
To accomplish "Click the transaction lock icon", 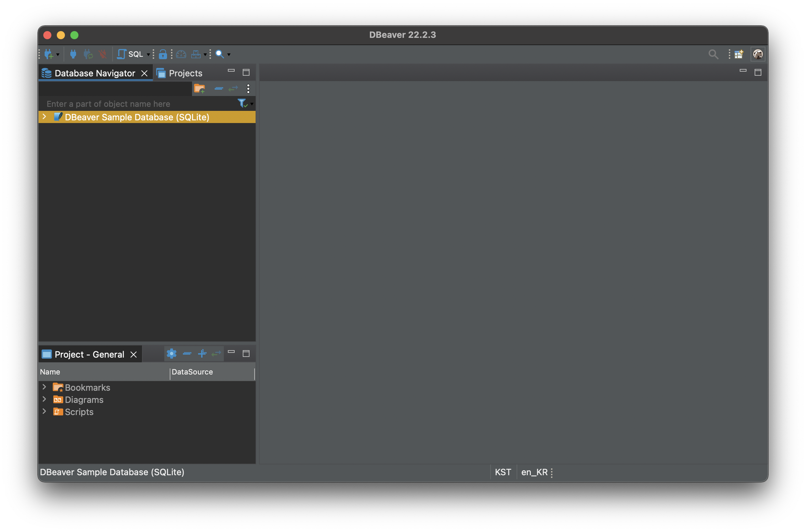I will coord(163,54).
